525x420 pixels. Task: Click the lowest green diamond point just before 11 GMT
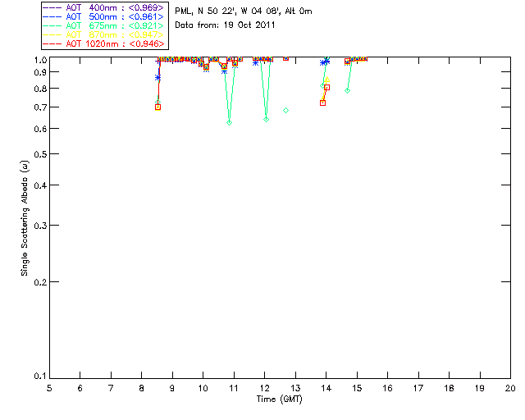(230, 123)
